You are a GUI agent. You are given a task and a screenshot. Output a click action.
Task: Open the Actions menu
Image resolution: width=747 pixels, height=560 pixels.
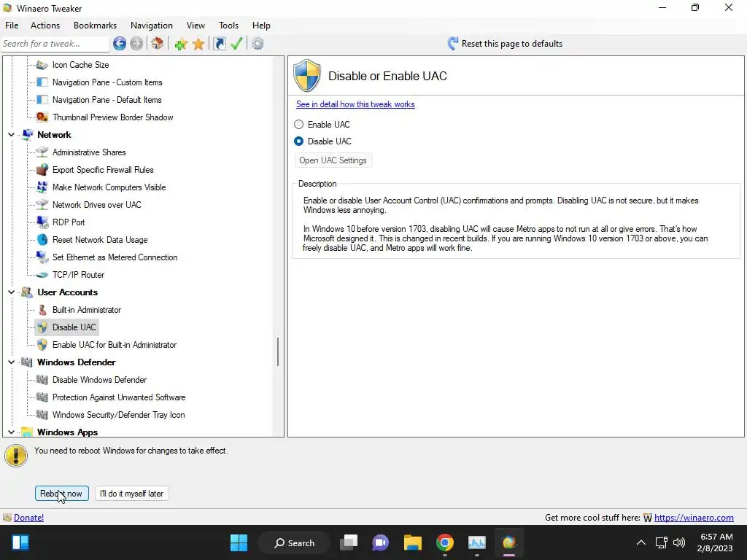point(45,26)
